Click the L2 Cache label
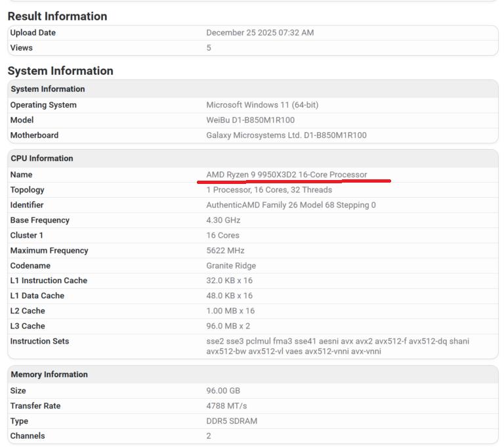 click(x=28, y=311)
